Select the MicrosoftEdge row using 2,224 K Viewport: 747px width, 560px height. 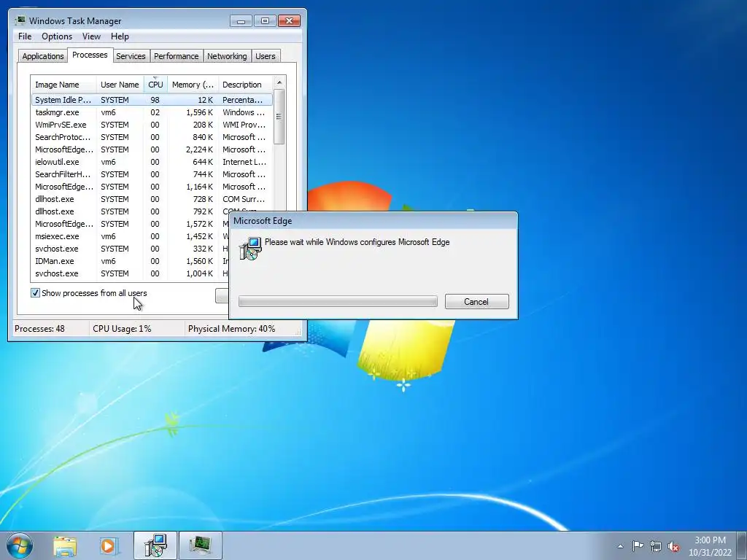click(x=152, y=149)
